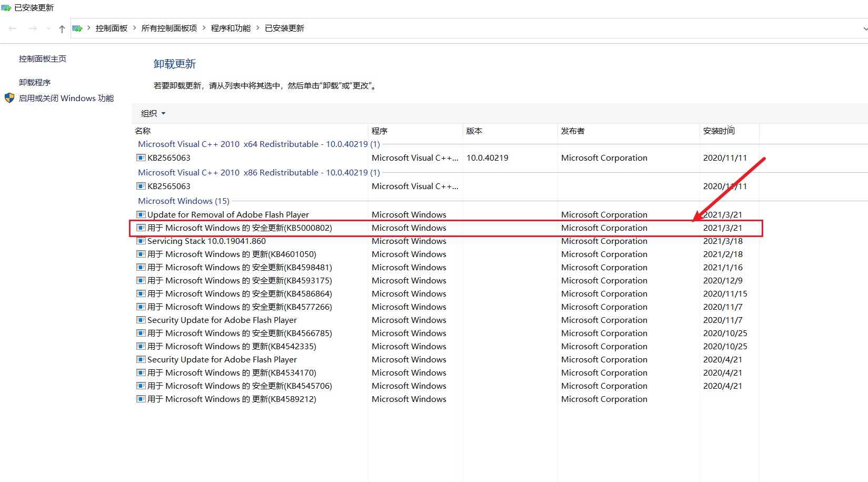868x482 pixels.
Task: Select 安全更新(KB4577266) entry
Action: tap(240, 307)
